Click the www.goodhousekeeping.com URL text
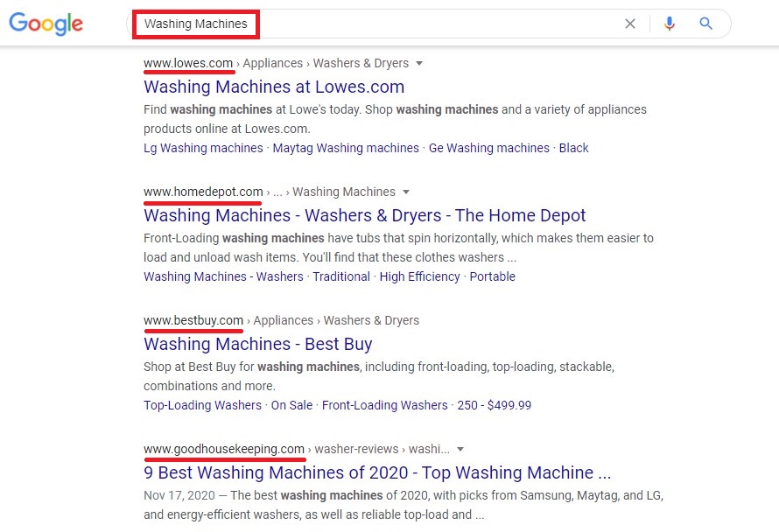 (224, 449)
